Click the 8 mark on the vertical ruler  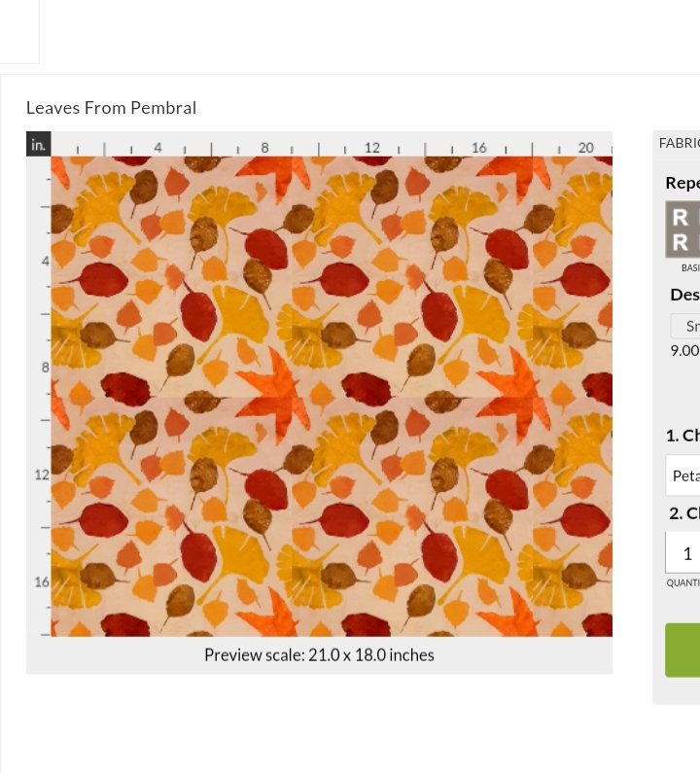pyautogui.click(x=45, y=368)
